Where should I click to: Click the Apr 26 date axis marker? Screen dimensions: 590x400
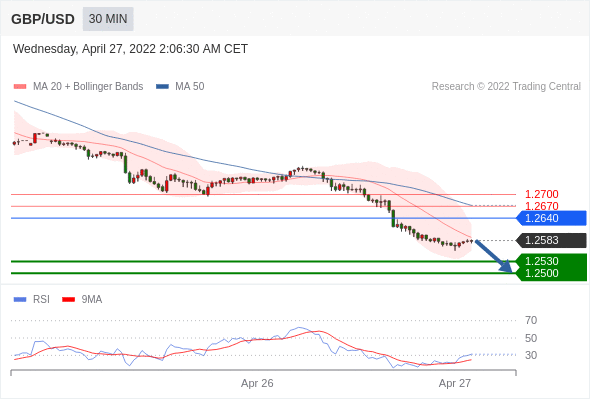(x=257, y=383)
